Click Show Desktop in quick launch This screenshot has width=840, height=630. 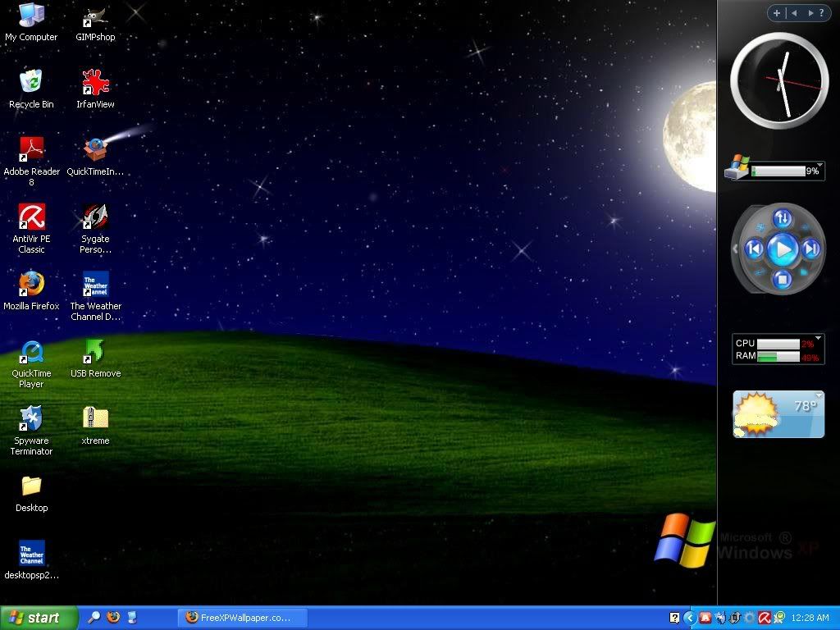(132, 618)
